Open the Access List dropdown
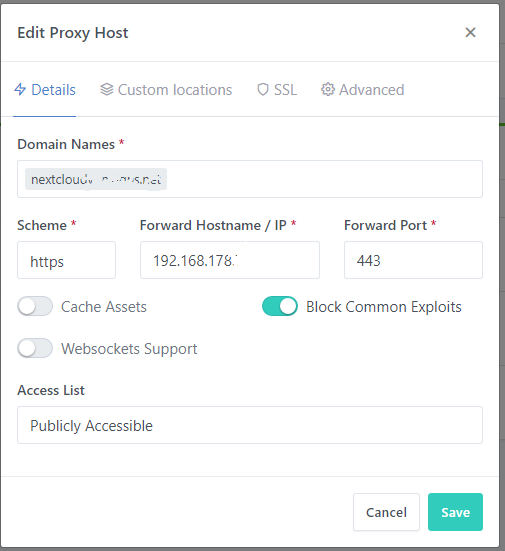Image resolution: width=505 pixels, height=551 pixels. click(x=250, y=425)
